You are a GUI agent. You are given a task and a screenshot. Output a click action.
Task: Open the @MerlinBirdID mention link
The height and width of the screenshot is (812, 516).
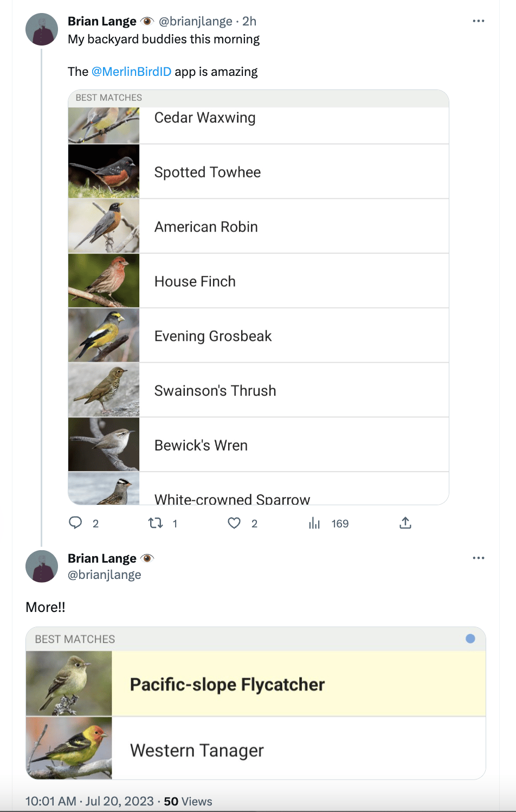(131, 72)
